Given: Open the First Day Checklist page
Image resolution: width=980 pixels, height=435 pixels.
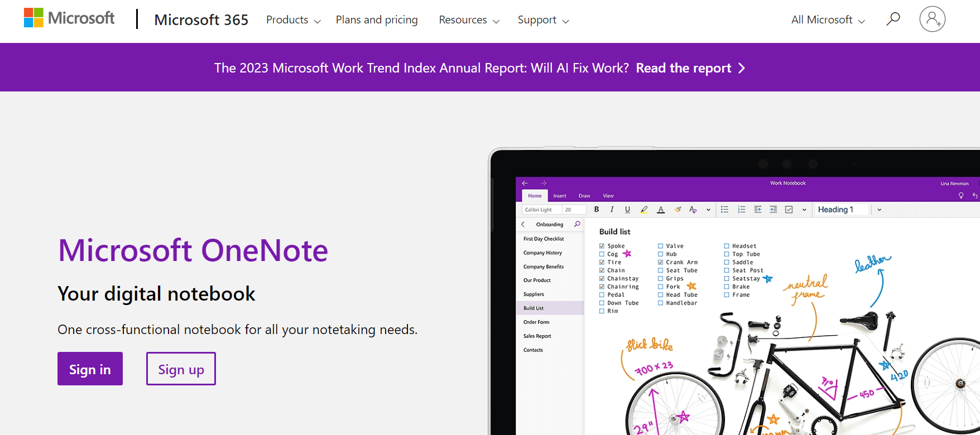Looking at the screenshot, I should [x=544, y=239].
